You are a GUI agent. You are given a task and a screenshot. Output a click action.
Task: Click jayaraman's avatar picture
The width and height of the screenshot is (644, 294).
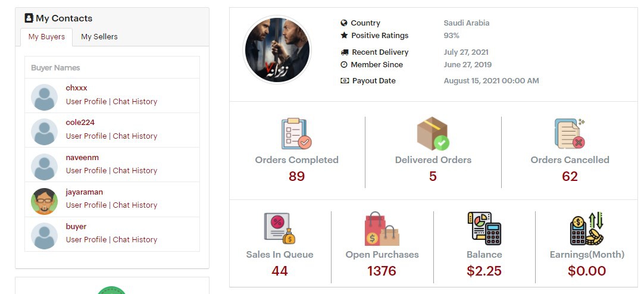click(x=44, y=201)
